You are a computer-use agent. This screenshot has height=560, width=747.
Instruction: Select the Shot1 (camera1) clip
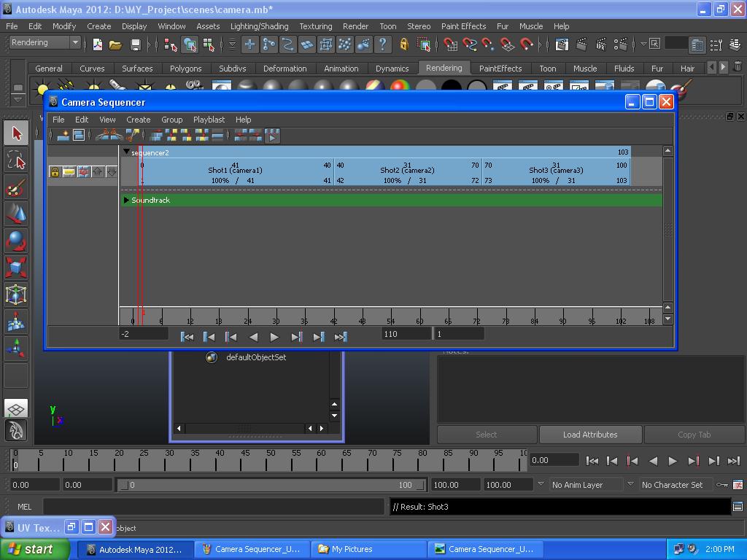tap(236, 172)
